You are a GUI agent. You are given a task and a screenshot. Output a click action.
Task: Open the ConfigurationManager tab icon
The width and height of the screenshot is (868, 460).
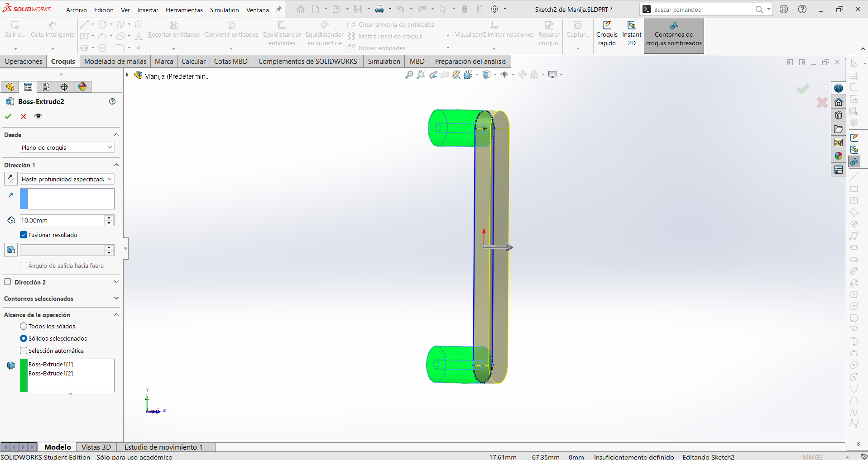[x=46, y=87]
